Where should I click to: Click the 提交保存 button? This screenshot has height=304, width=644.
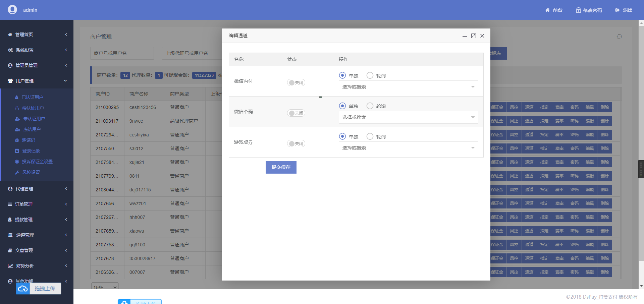281,167
